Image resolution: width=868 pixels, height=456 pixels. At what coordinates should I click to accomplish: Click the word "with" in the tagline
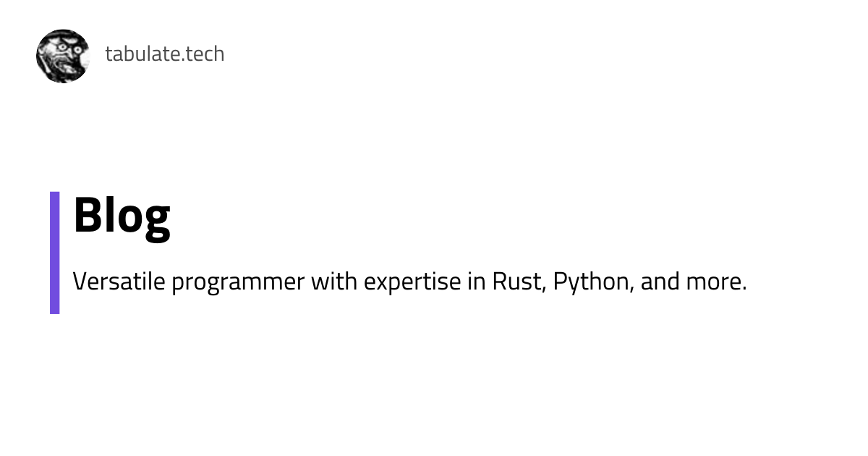click(x=334, y=282)
